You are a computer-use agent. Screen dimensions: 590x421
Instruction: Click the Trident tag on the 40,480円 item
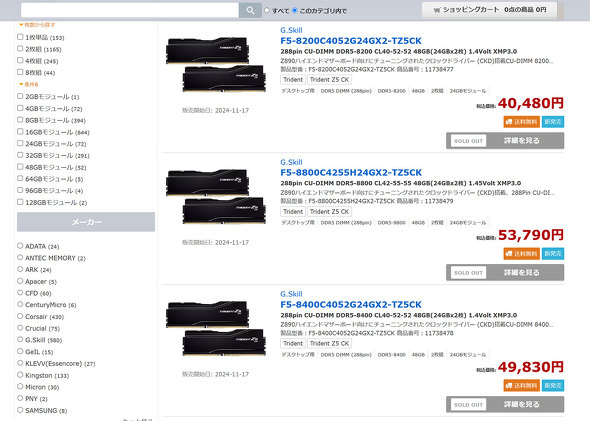[x=293, y=80]
